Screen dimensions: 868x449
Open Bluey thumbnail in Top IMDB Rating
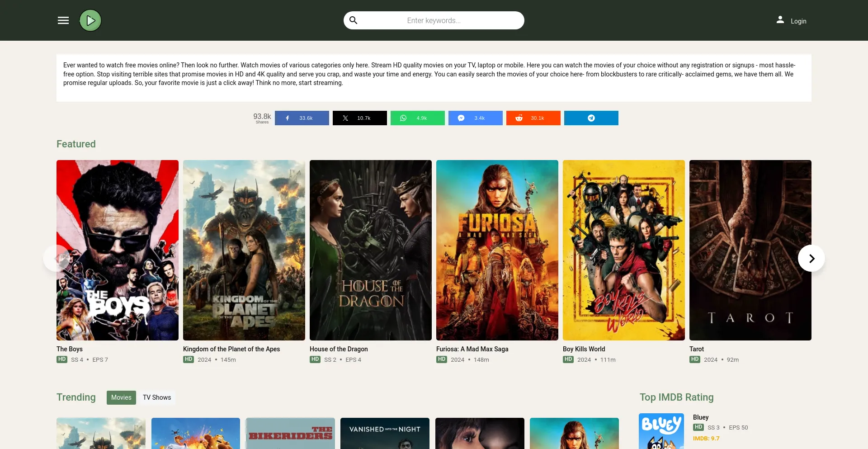661,431
